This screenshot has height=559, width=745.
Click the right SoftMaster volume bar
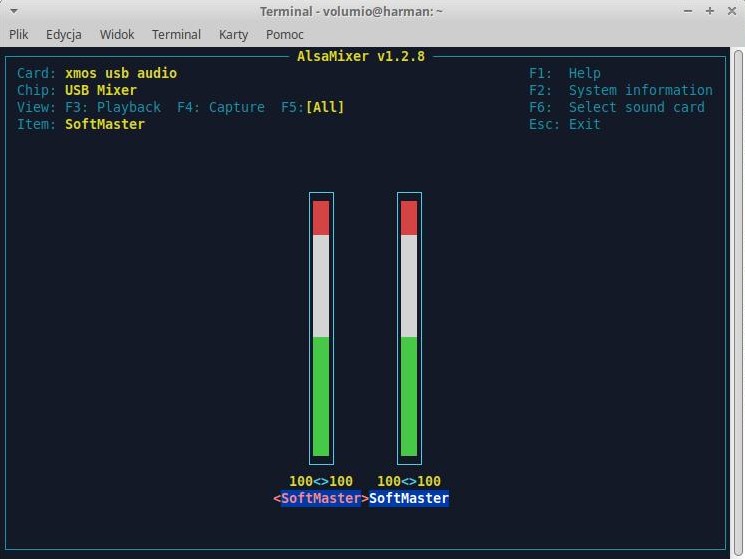[x=409, y=328]
